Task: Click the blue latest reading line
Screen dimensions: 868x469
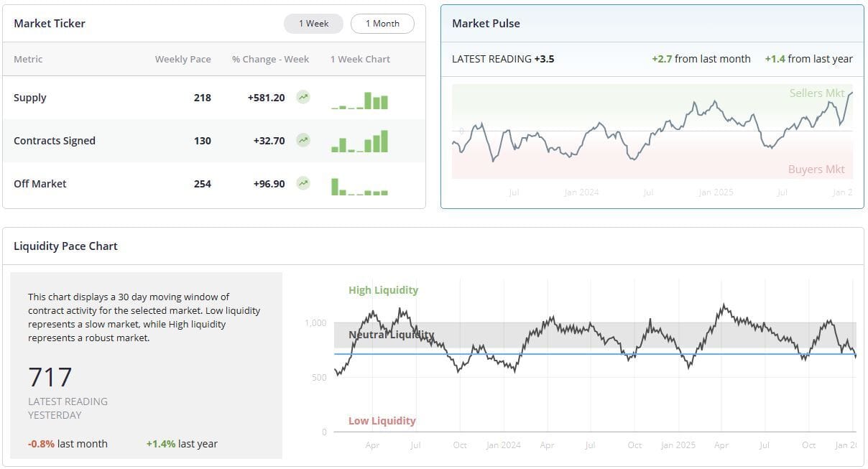Action: 595,354
